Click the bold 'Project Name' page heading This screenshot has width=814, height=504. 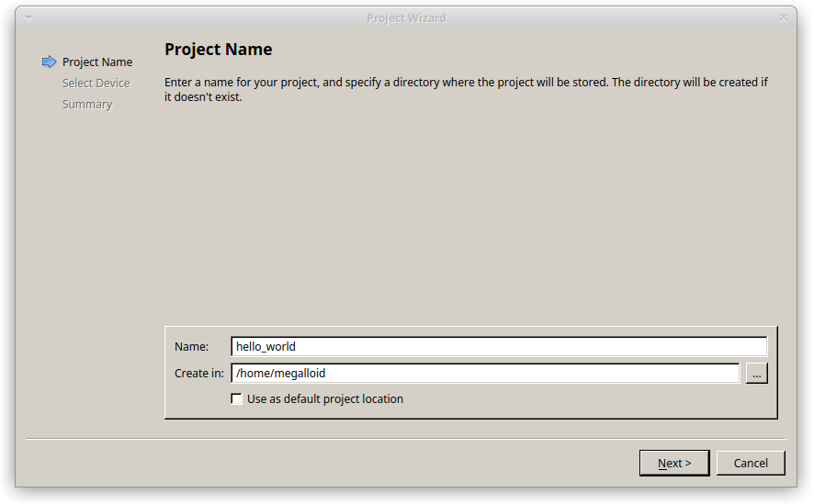point(219,50)
